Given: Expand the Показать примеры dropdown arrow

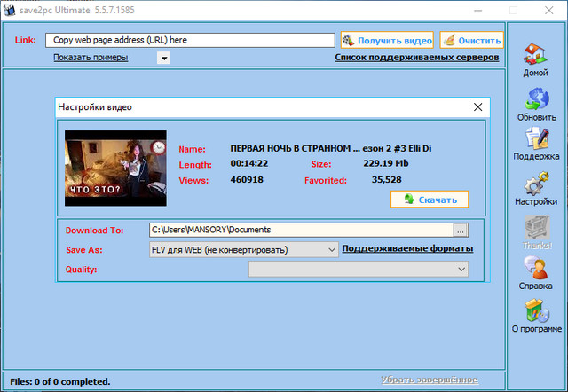Looking at the screenshot, I should pyautogui.click(x=164, y=59).
